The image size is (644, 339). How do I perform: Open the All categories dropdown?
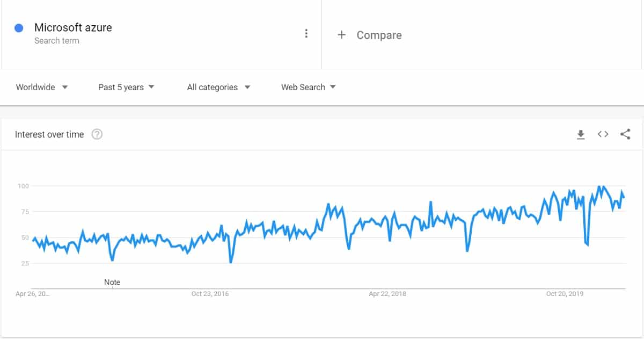218,87
